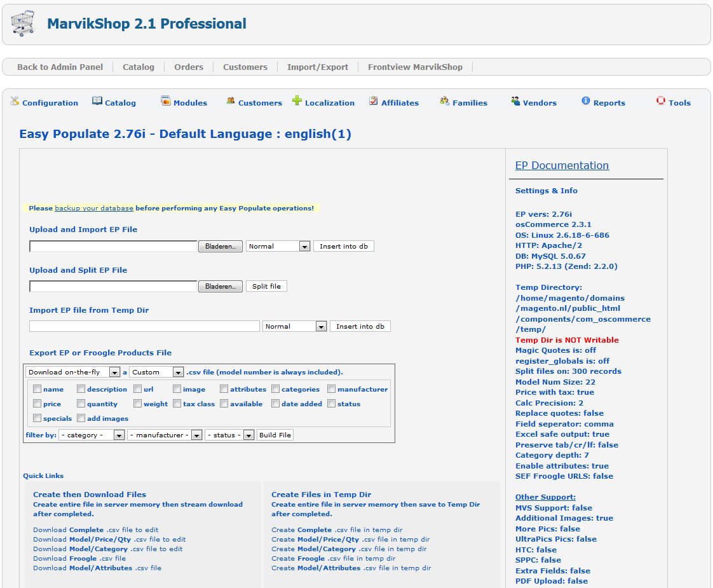Open the Other Support link
The height and width of the screenshot is (588, 713).
pyautogui.click(x=545, y=497)
